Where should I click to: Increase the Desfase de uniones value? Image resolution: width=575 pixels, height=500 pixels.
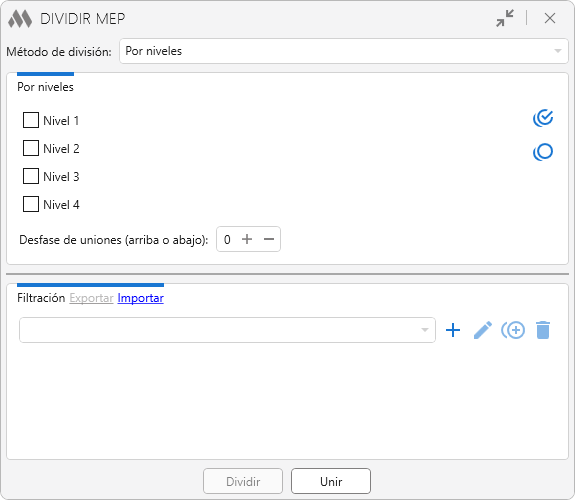pyautogui.click(x=247, y=239)
